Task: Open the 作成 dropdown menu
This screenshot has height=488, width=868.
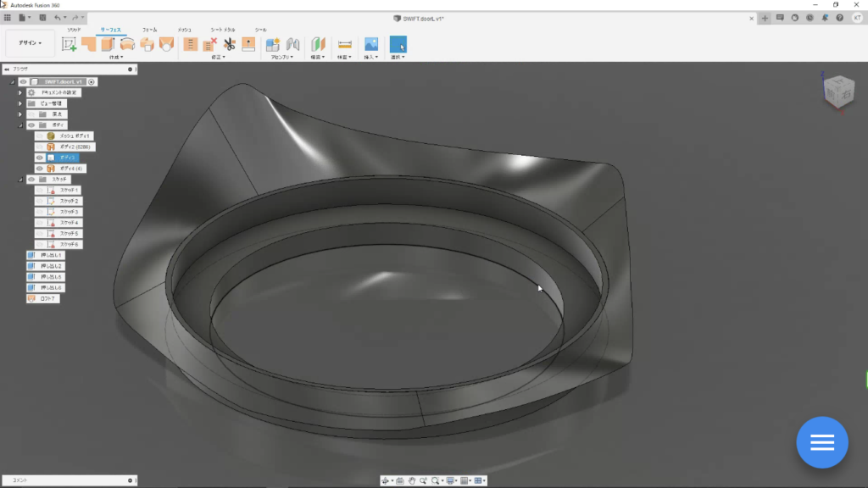Action: pos(115,57)
